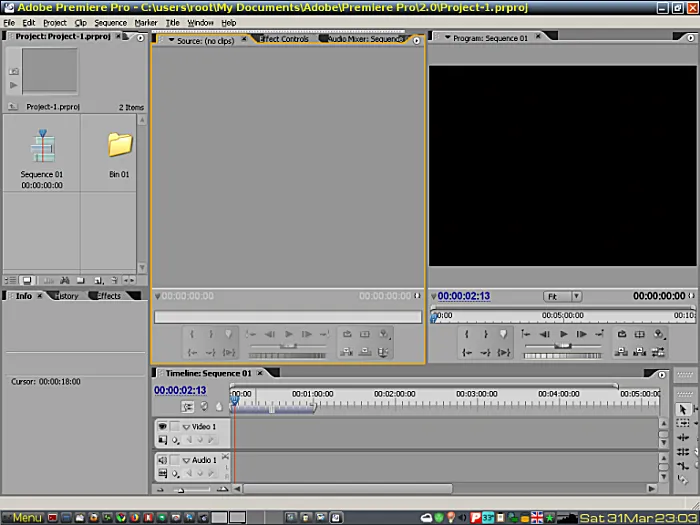Click the Lift button in Program monitor

tap(621, 352)
